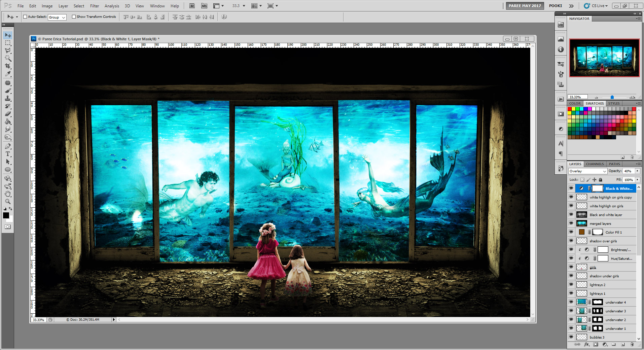Hide the girls layer visibility eye
This screenshot has height=350, width=644.
[571, 267]
